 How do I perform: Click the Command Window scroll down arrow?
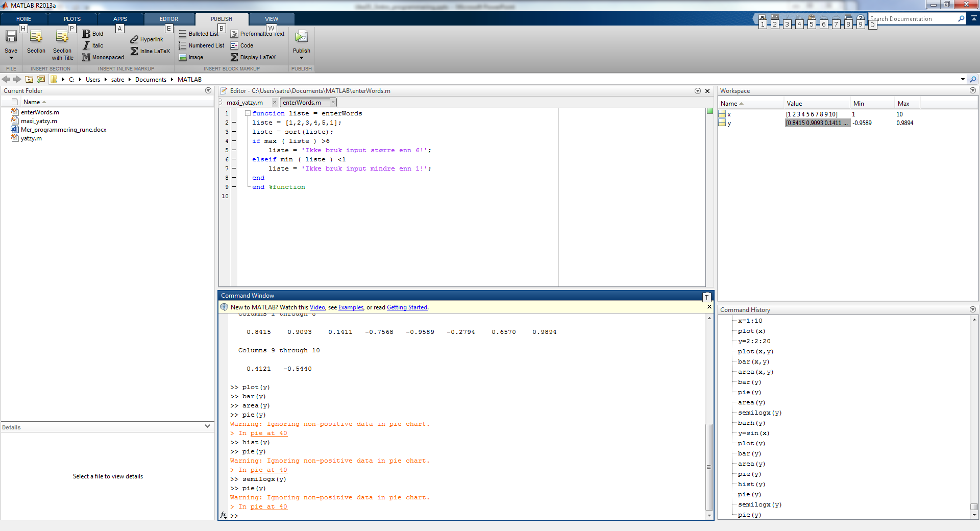click(709, 516)
